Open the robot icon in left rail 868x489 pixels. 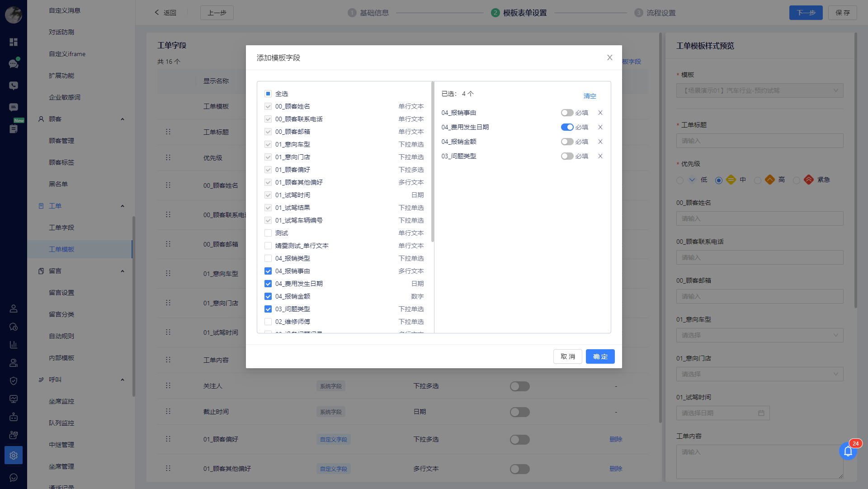pos(14,417)
